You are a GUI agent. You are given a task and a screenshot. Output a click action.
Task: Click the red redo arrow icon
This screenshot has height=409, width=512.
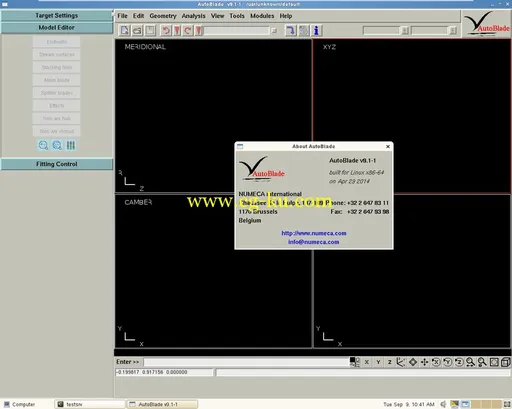[x=188, y=30]
